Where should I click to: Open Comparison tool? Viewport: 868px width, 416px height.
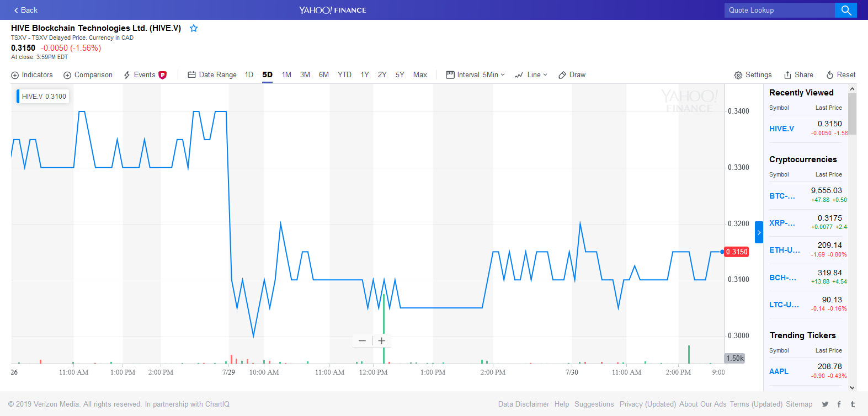(88, 75)
